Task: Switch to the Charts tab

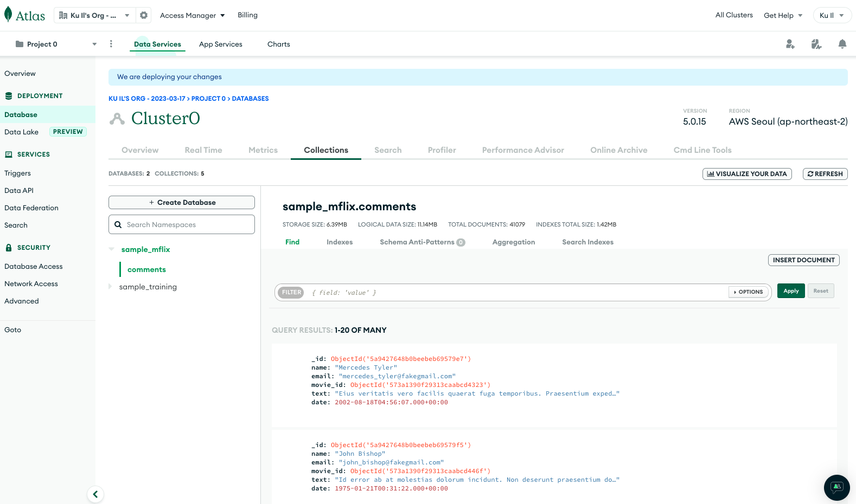Action: (279, 44)
